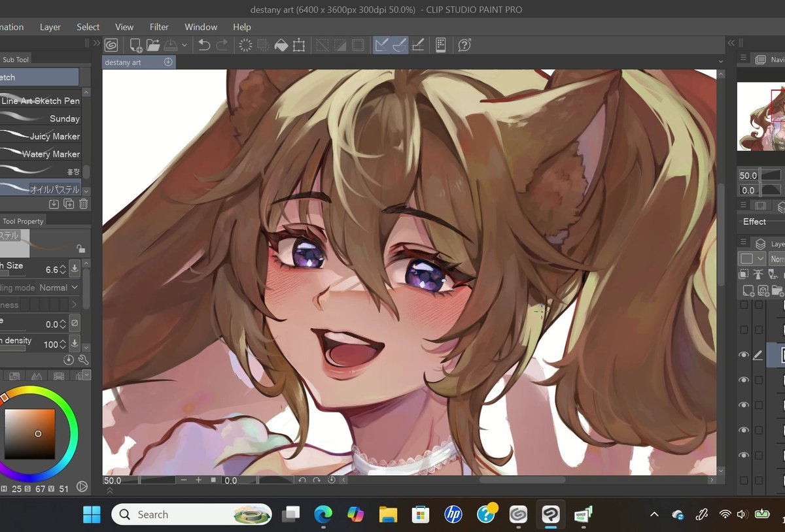Collapse the right panel dock arrows
Image resolution: width=785 pixels, height=532 pixels.
coord(731,43)
